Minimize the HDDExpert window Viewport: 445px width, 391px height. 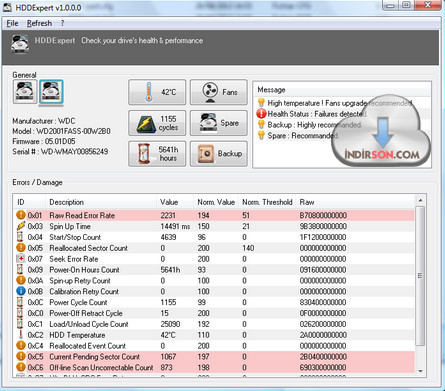click(390, 5)
